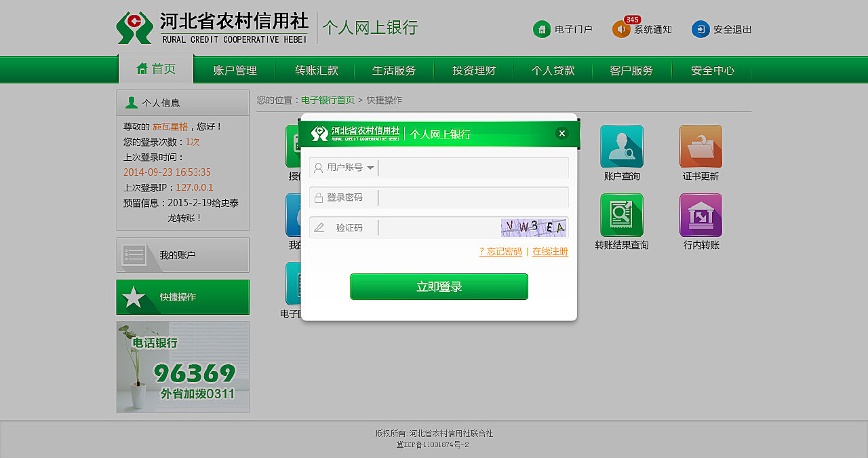Viewport: 868px width, 458px height.
Task: Click the 个人网上银行 header title
Action: click(370, 28)
